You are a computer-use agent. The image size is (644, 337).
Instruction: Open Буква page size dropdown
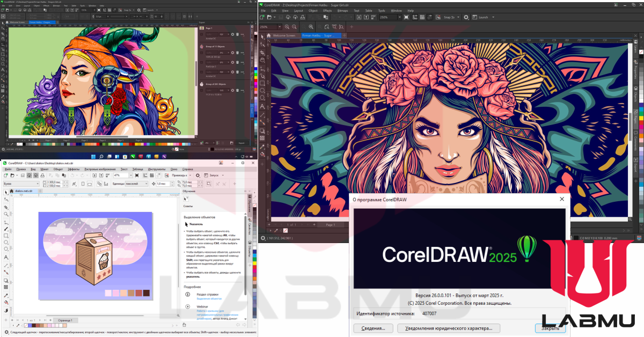coord(21,184)
